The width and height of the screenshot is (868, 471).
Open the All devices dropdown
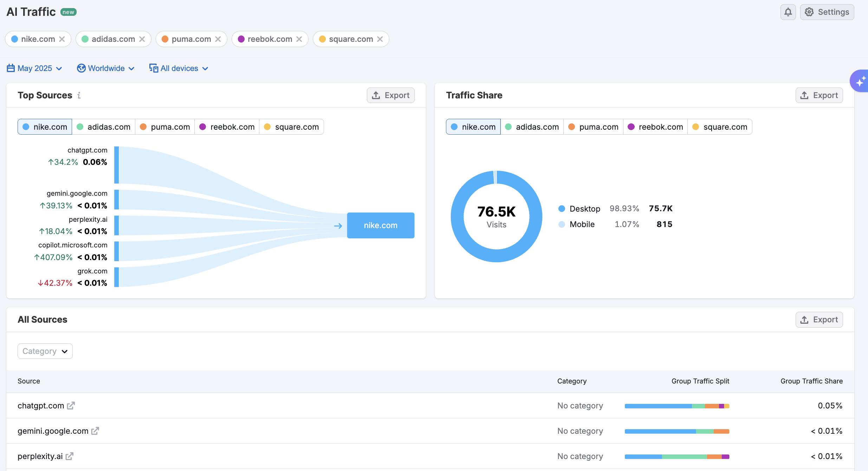pyautogui.click(x=179, y=68)
